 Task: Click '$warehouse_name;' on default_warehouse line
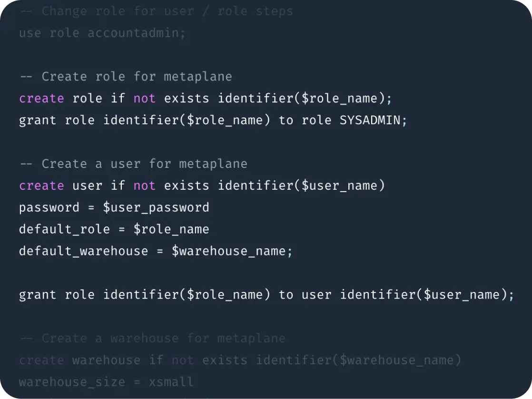pos(232,251)
